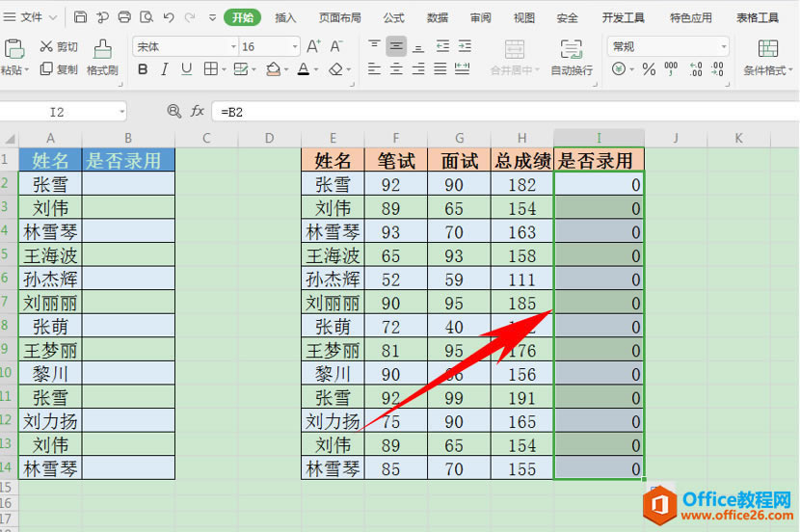The width and height of the screenshot is (800, 532).
Task: Toggle middle vertical alignment
Action: (396, 46)
